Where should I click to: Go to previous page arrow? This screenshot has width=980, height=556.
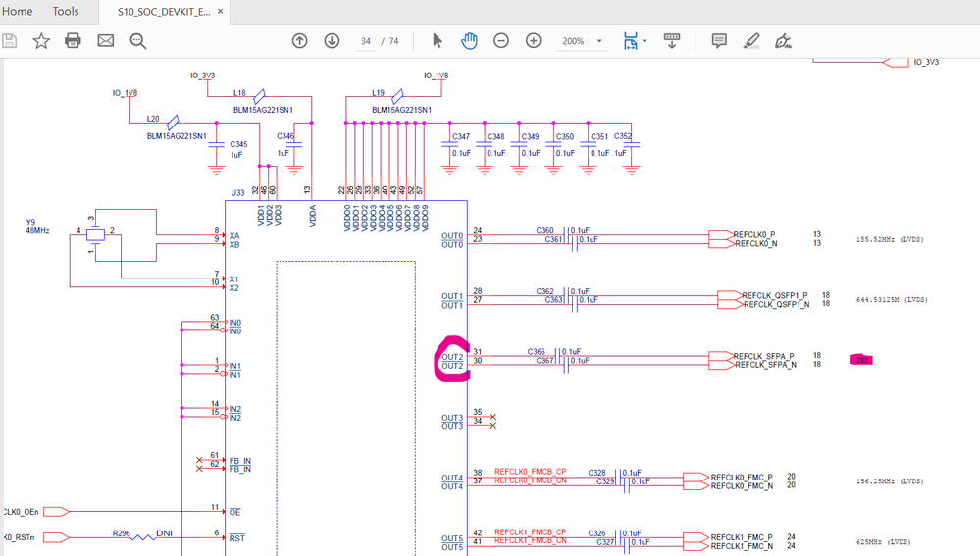(300, 41)
